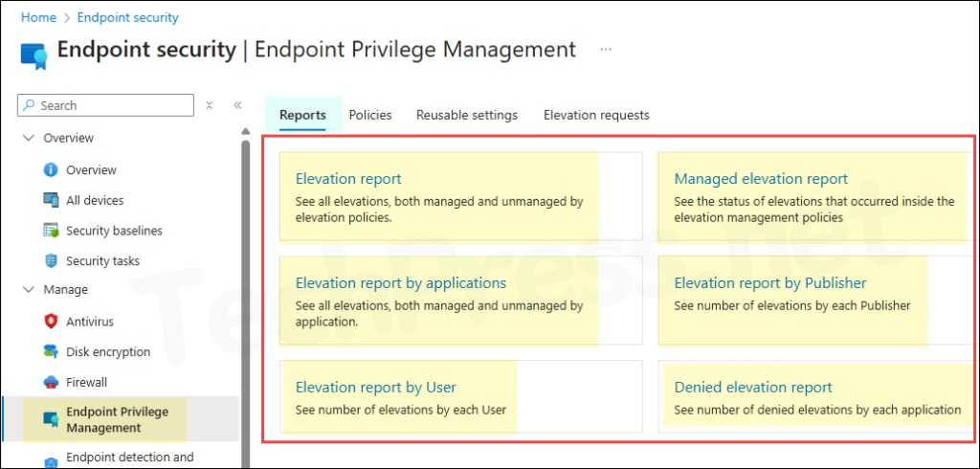
Task: Click the sidebar scrollbar up arrow
Action: [x=245, y=131]
